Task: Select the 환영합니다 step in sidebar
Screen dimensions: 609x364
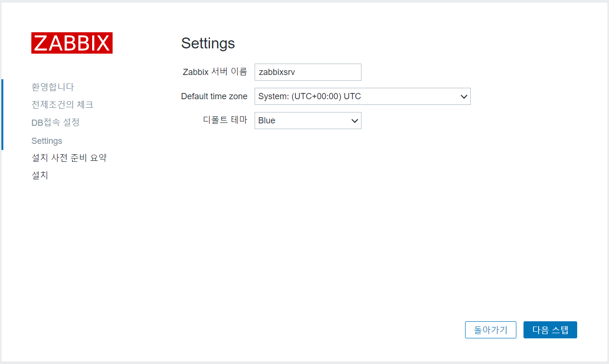Action: coord(53,87)
